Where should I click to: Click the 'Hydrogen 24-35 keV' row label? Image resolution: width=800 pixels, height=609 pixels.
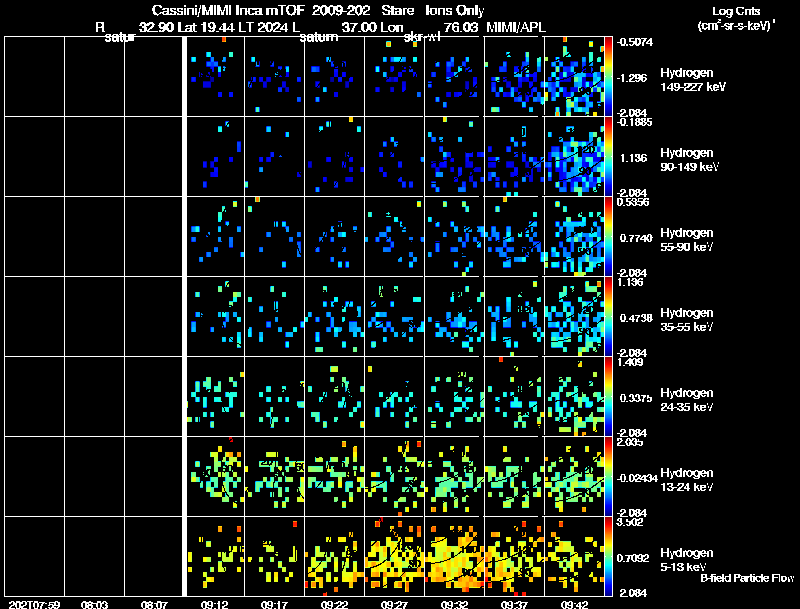coord(687,400)
